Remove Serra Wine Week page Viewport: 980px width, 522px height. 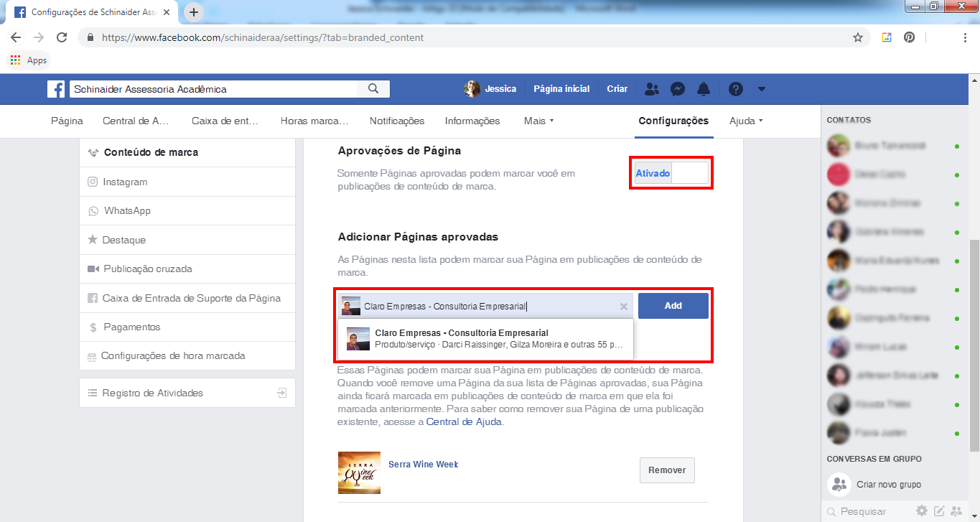coord(667,470)
